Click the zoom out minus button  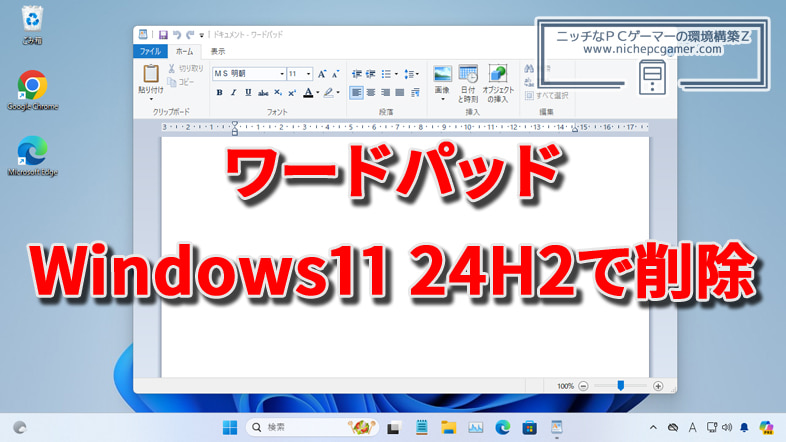[x=583, y=386]
